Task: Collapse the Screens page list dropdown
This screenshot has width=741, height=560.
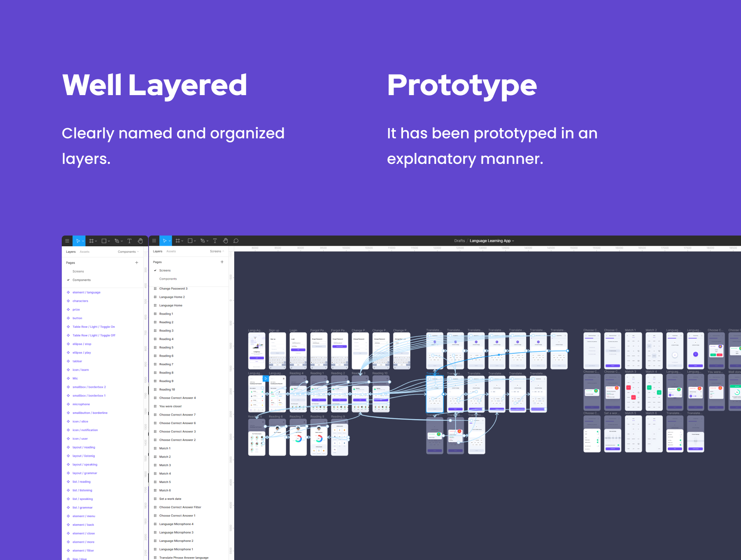Action: [x=217, y=251]
